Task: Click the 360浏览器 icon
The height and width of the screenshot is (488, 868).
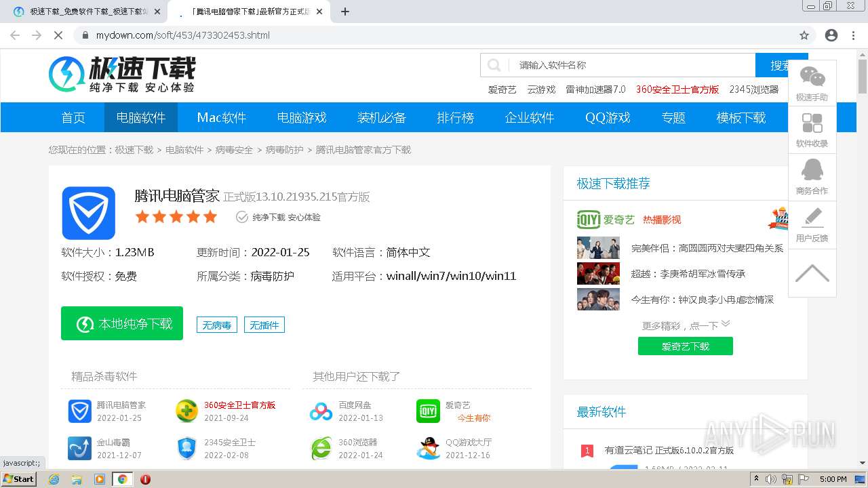Action: [321, 448]
